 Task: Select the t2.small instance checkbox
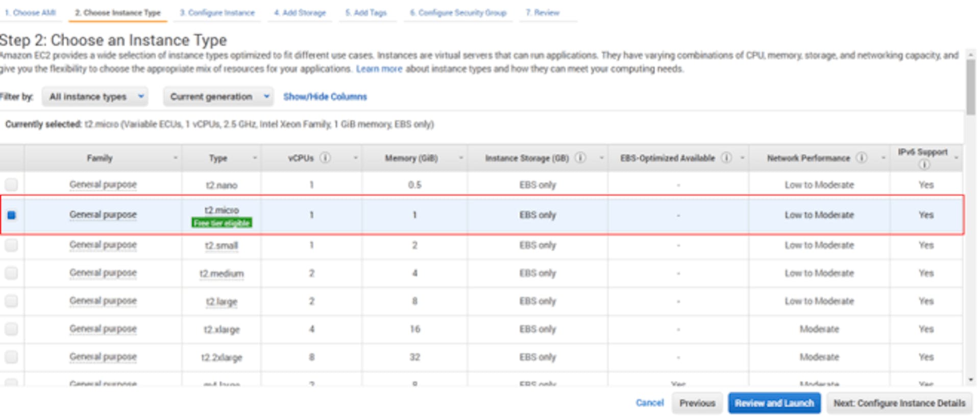pos(11,245)
